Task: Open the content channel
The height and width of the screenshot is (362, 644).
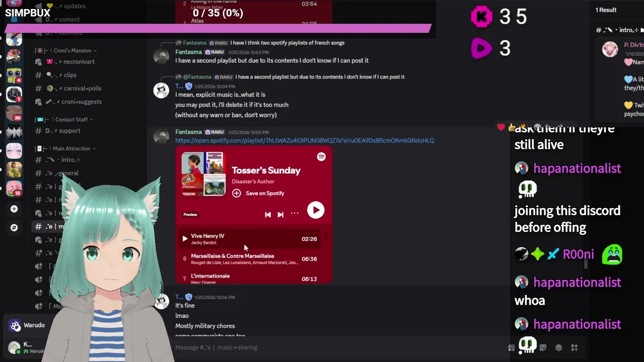Action: (x=63, y=20)
